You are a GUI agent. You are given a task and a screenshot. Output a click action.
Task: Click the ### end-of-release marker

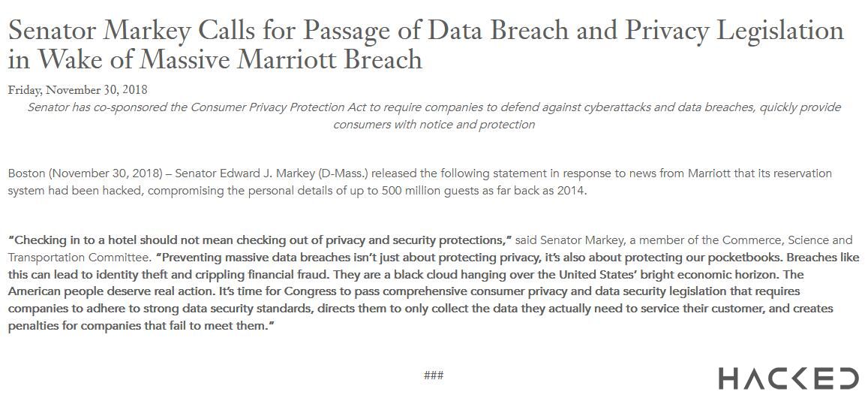[434, 375]
